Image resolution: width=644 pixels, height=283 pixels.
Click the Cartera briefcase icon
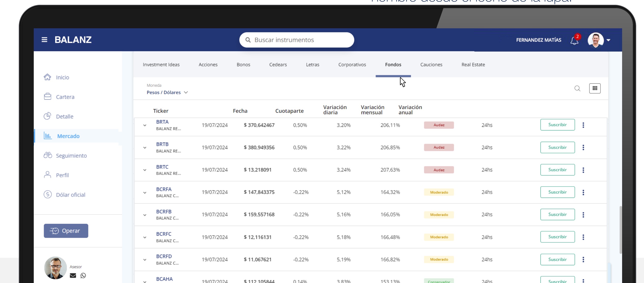[x=47, y=97]
